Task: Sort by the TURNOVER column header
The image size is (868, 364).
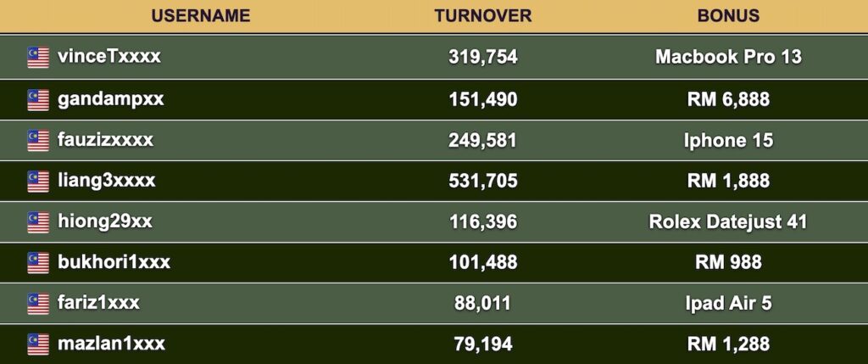Action: tap(482, 16)
